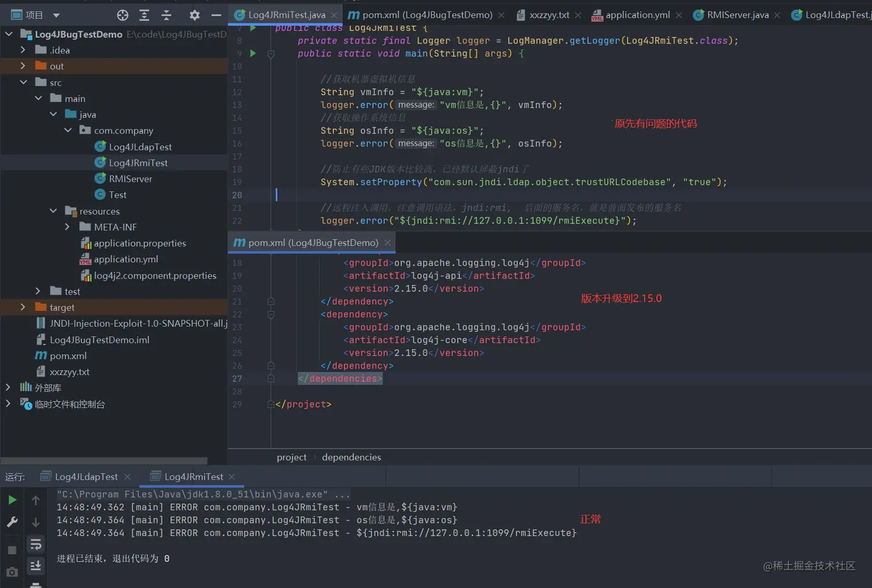Switch to Log4JLdapTest.java editor tab
The height and width of the screenshot is (588, 872).
pos(831,15)
